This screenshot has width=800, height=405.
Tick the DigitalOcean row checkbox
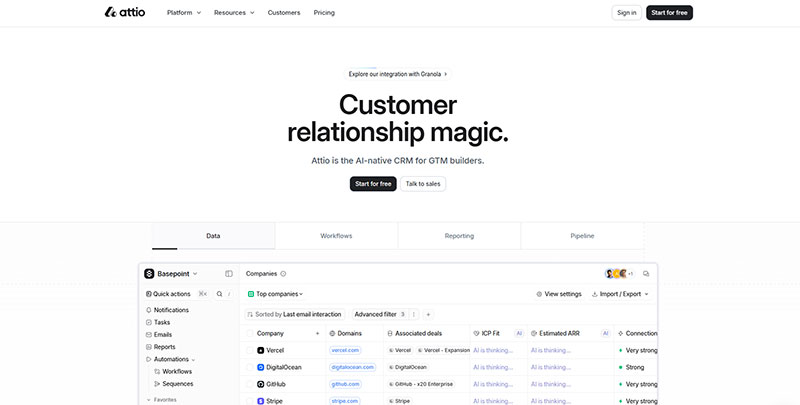249,367
